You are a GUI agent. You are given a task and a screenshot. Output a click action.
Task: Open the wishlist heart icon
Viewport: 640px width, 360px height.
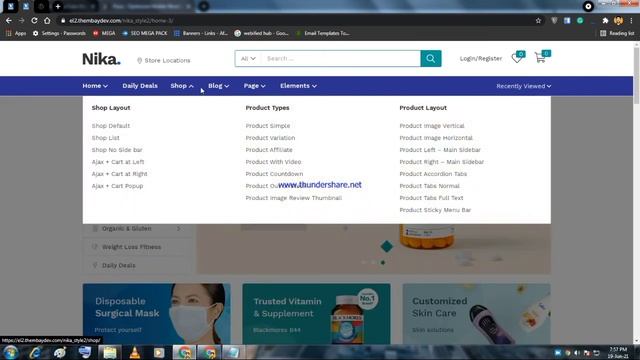point(517,58)
